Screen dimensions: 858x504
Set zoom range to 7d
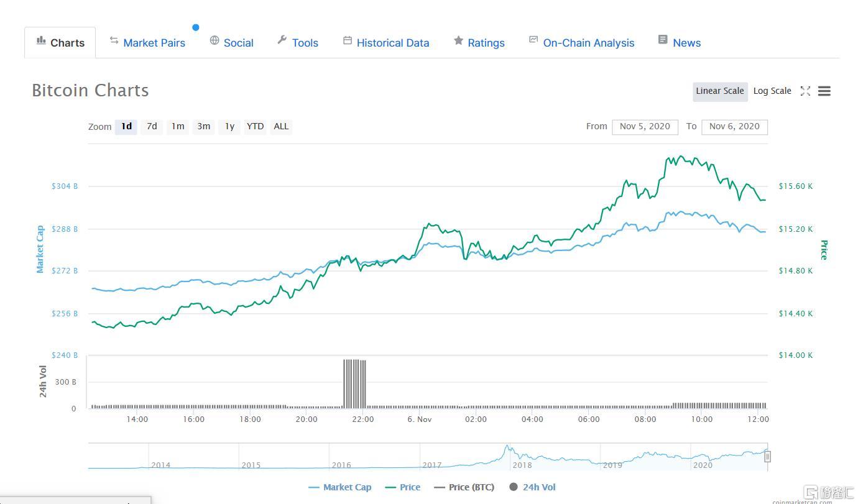click(x=152, y=127)
